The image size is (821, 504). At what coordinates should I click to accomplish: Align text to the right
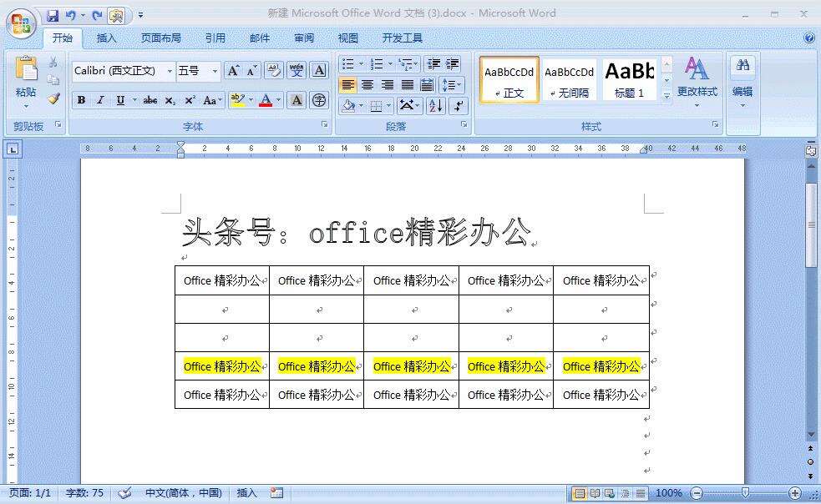click(388, 85)
